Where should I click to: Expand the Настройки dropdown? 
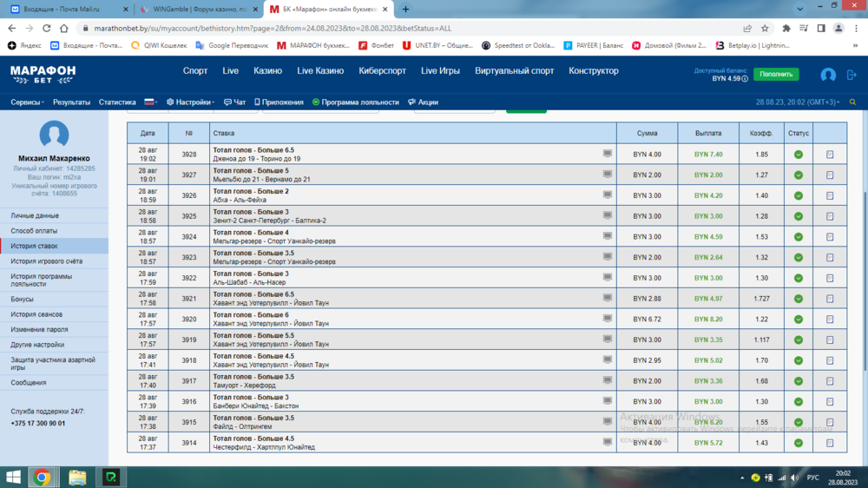coord(190,102)
